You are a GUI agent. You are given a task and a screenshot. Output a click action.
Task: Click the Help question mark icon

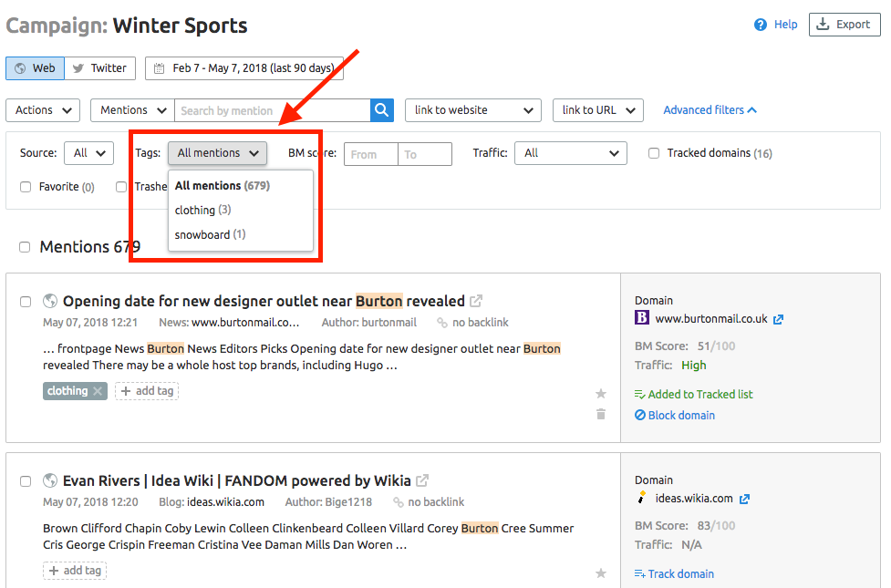(x=761, y=25)
